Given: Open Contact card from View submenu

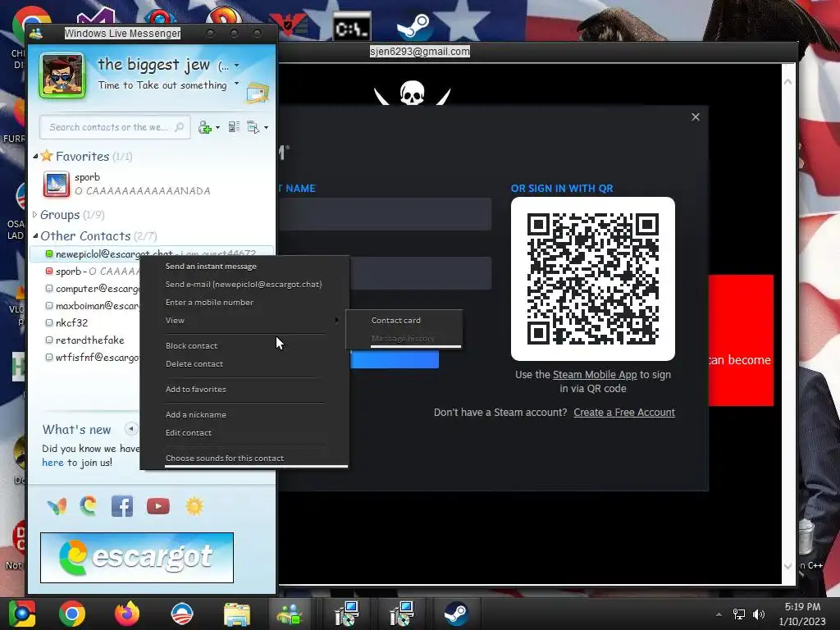Looking at the screenshot, I should tap(404, 321).
